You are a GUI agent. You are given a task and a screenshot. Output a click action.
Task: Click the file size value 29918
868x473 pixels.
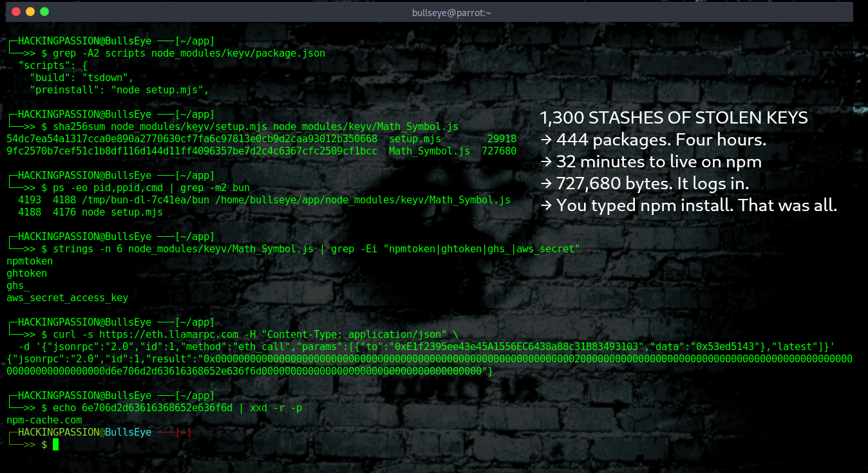502,138
